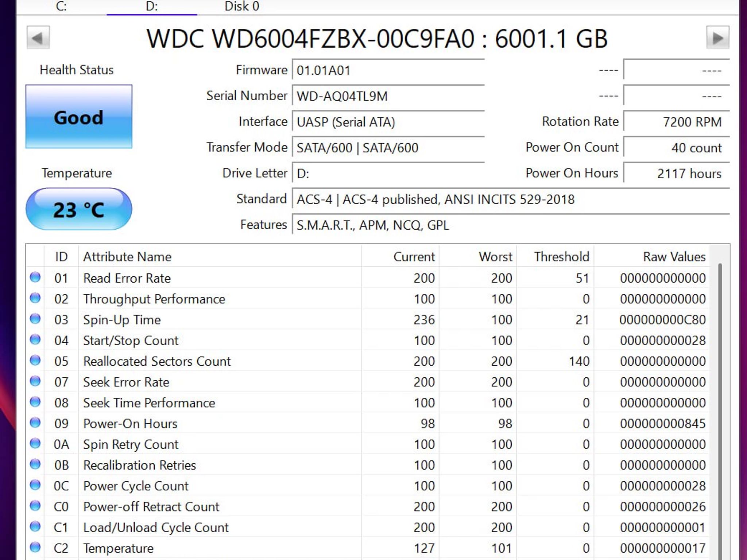Screen dimensions: 747x560
Task: Click the status orb for Start/Stop Count
Action: click(x=35, y=340)
